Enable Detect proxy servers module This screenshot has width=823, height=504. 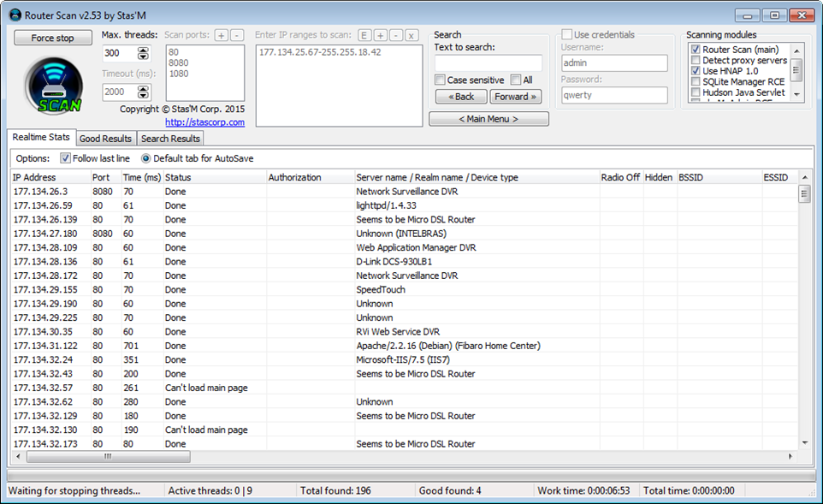click(x=696, y=60)
